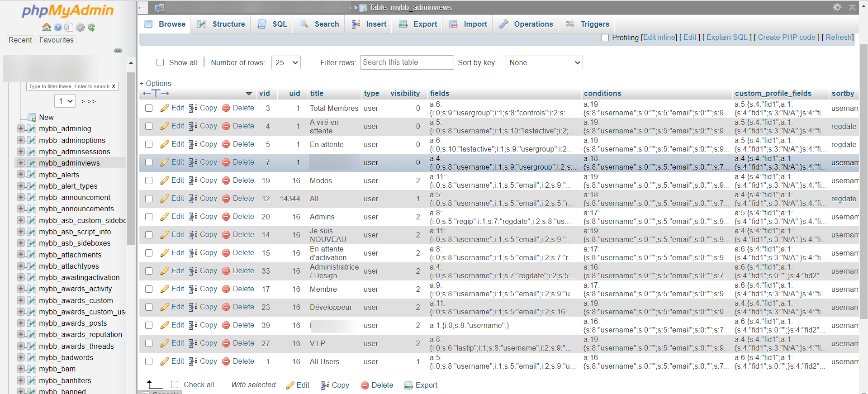Click Copy icon for Admins row
868x394 pixels.
pos(193,217)
